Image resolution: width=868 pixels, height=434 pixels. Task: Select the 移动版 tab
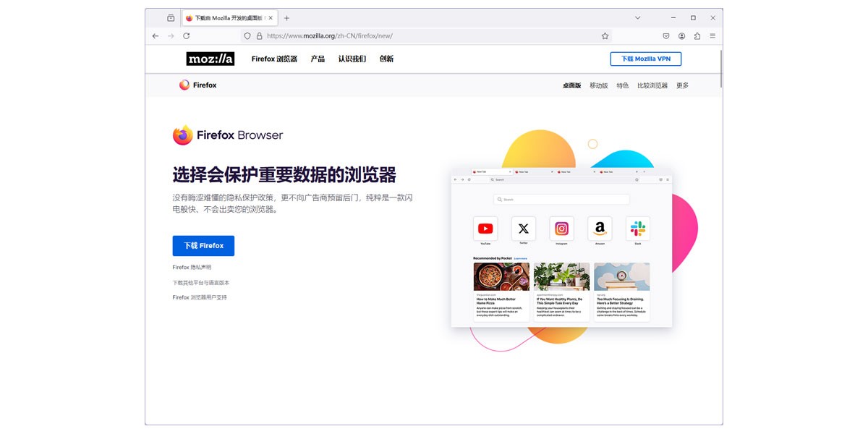(x=599, y=85)
